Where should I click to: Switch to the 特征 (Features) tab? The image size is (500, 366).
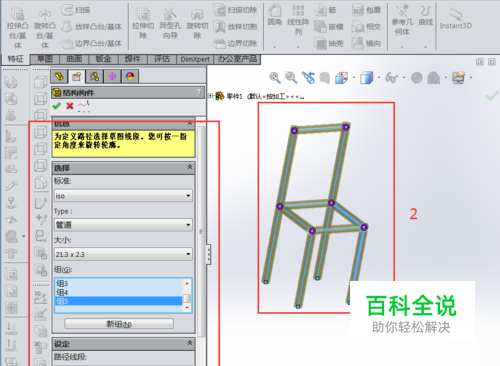(15, 59)
